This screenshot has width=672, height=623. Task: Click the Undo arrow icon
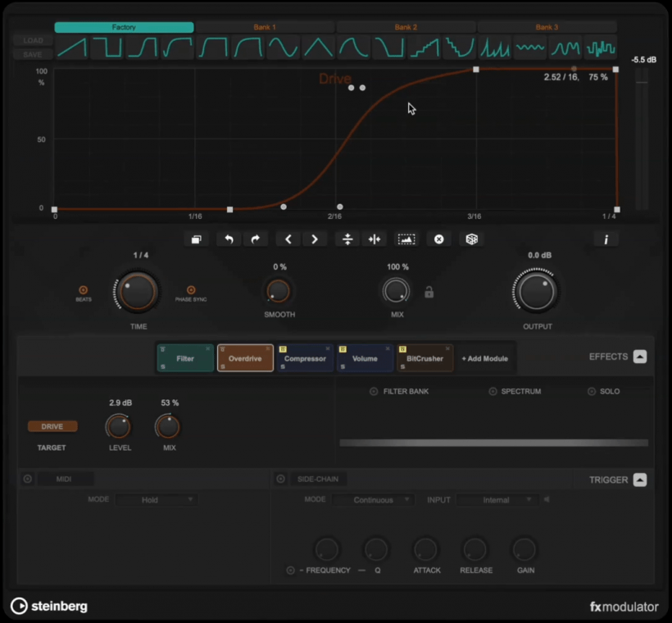[x=229, y=239]
